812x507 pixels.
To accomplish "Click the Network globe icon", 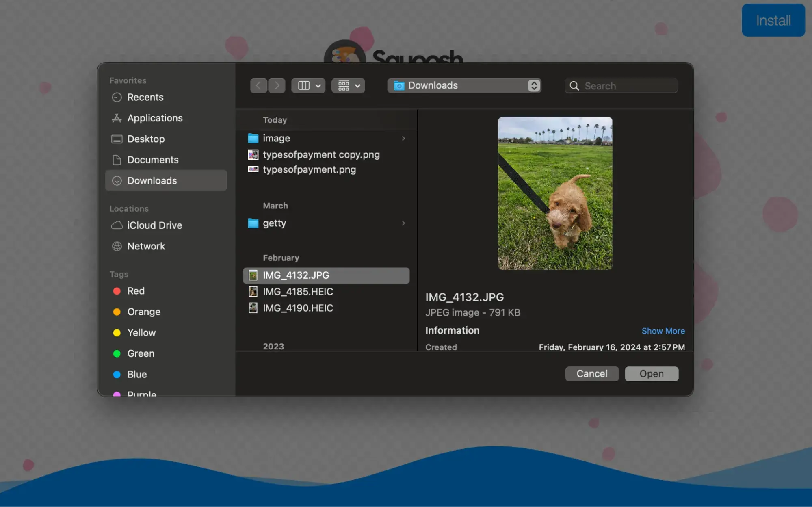I will (x=117, y=246).
